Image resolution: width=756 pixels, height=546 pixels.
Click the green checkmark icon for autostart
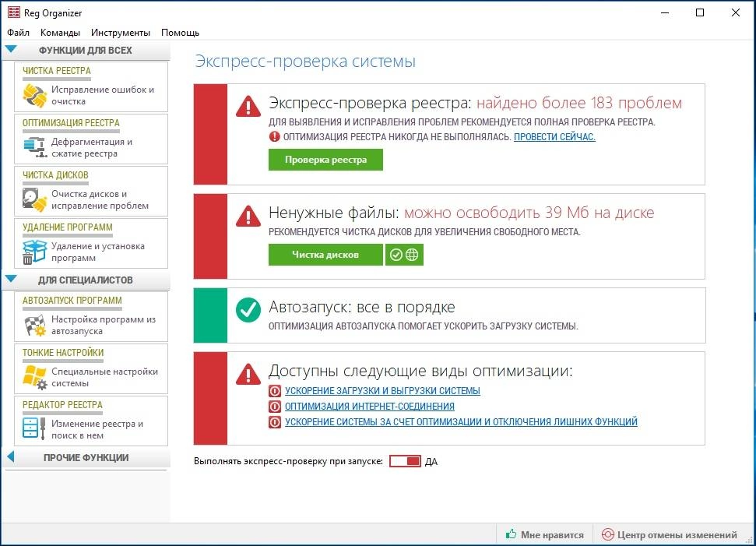pyautogui.click(x=248, y=310)
